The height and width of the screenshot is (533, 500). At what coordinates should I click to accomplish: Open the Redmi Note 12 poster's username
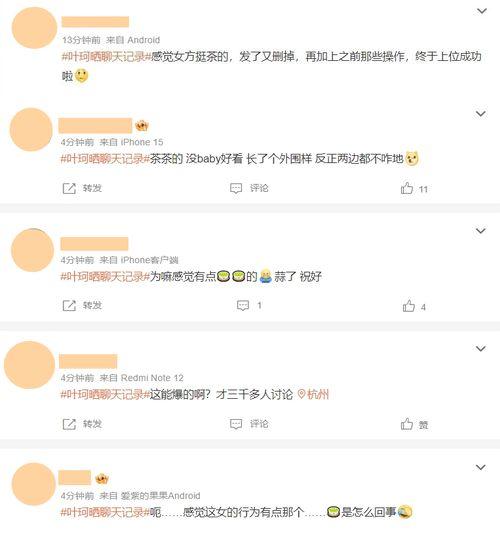[x=88, y=361]
